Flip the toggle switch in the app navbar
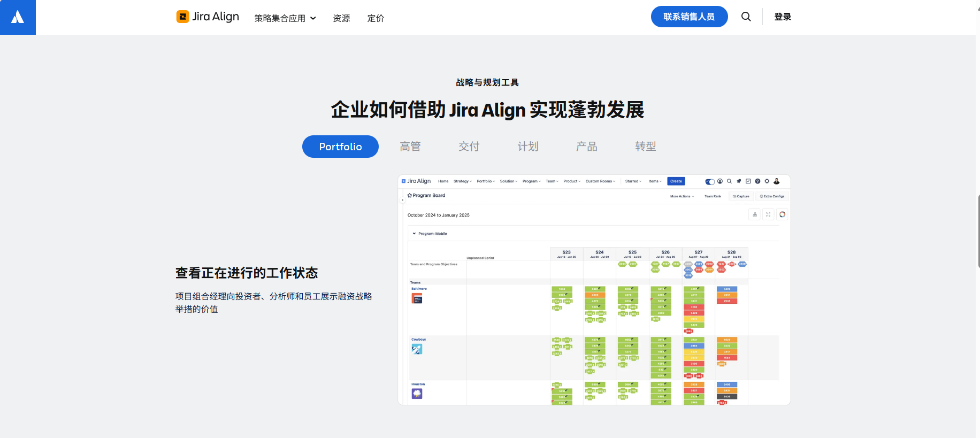The image size is (980, 438). (x=710, y=182)
